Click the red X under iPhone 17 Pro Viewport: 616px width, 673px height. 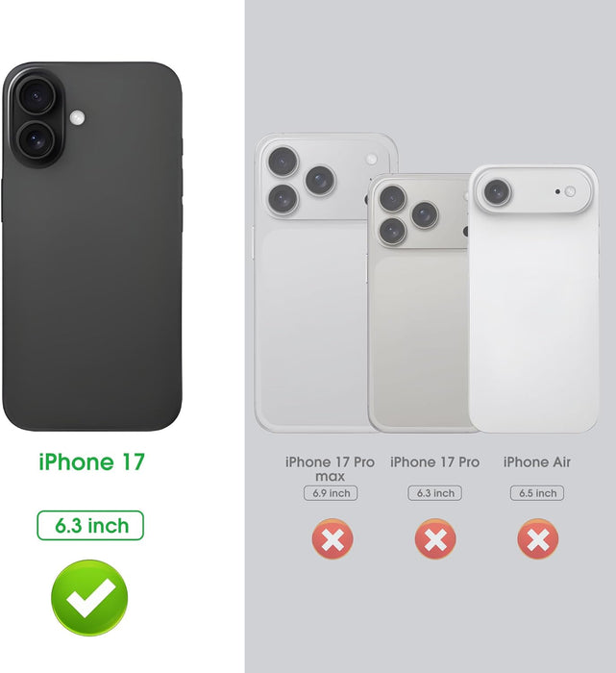pos(435,539)
